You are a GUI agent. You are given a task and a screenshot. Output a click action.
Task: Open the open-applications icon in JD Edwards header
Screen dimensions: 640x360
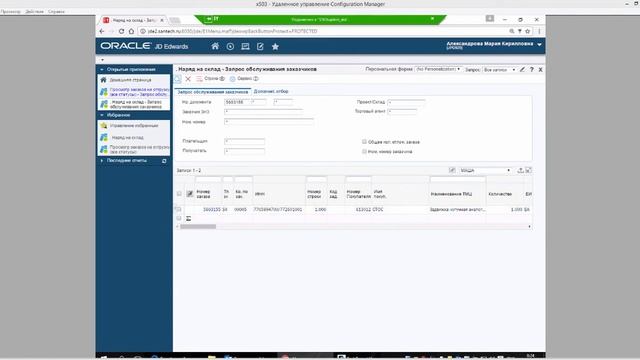click(245, 47)
